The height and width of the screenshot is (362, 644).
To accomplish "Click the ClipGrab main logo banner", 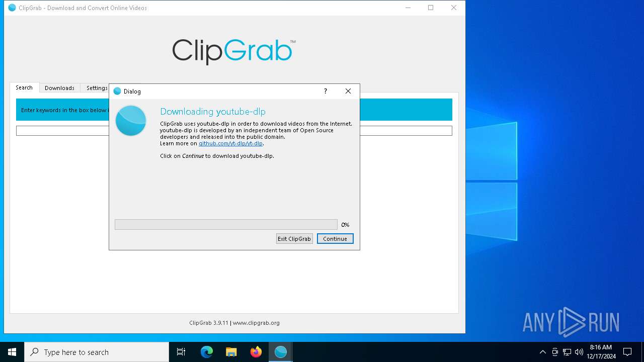I will 234,52.
